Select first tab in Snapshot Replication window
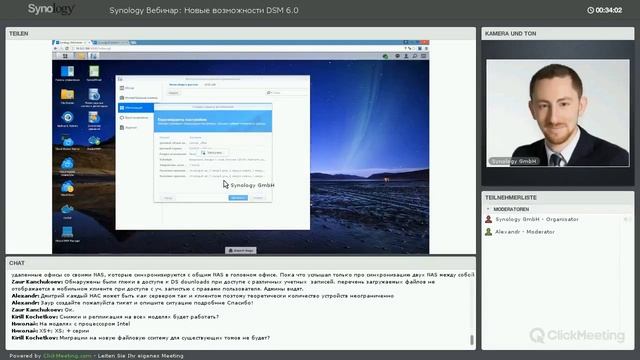Image resolution: width=640 pixels, height=360 pixels. (x=183, y=84)
